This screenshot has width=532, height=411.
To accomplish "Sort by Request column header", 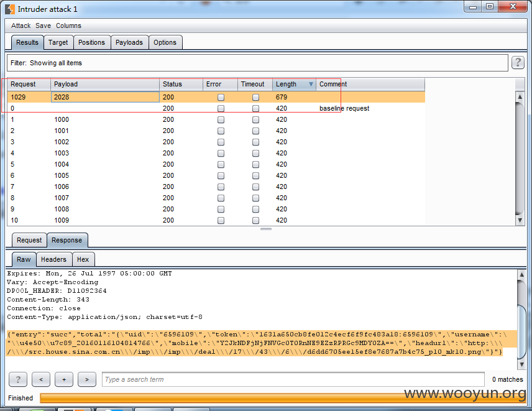I will pyautogui.click(x=29, y=84).
